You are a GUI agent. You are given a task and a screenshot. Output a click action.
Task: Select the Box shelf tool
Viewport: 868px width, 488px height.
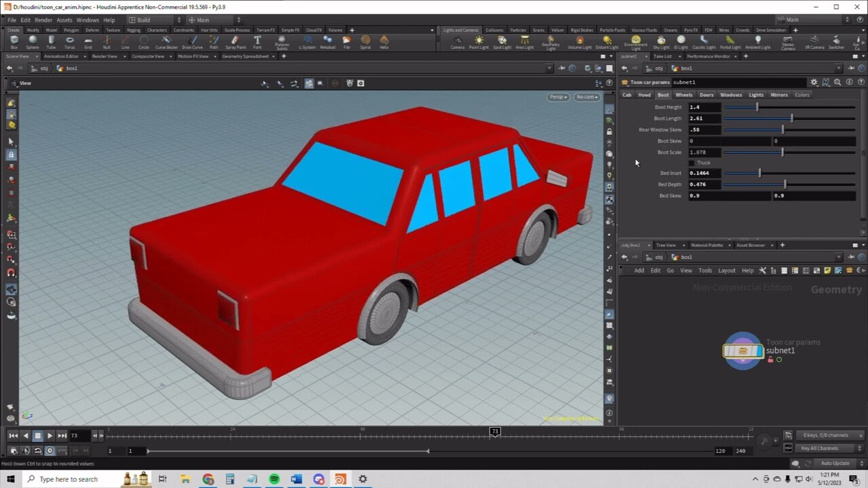click(x=14, y=42)
